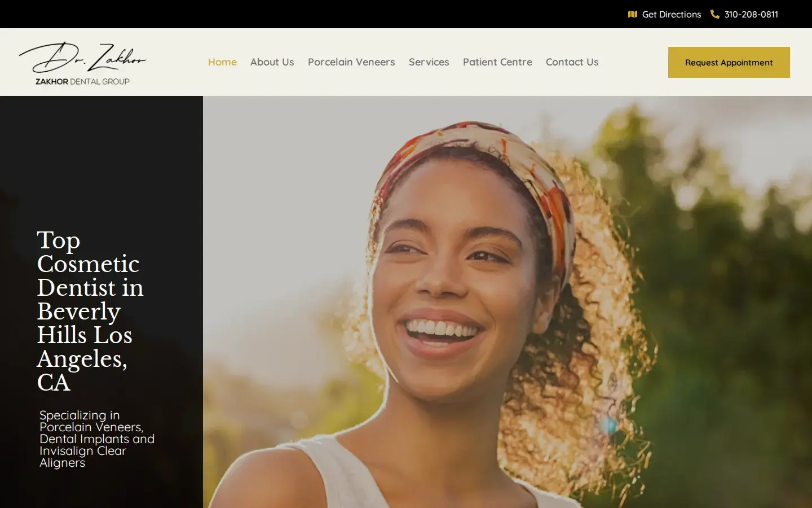The height and width of the screenshot is (508, 812).
Task: Click the phone icon beside 310-208-0811
Action: coord(714,14)
